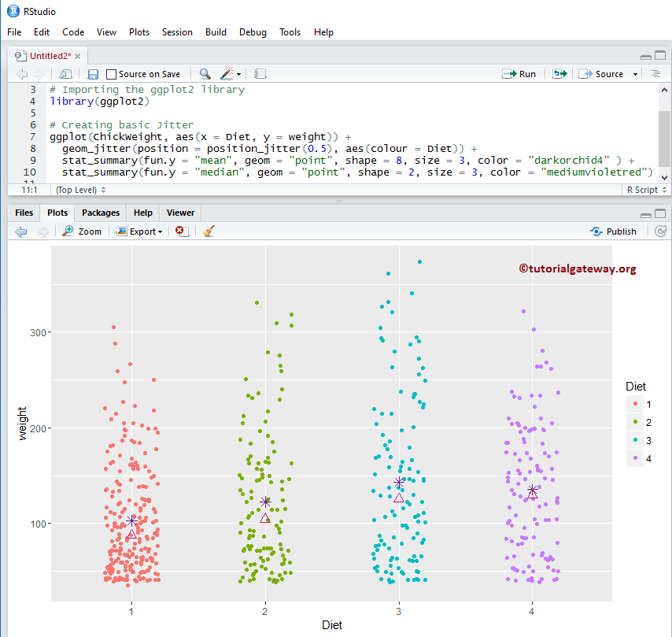Click Diet 1 red legend swatch
672x637 pixels.
(635, 404)
